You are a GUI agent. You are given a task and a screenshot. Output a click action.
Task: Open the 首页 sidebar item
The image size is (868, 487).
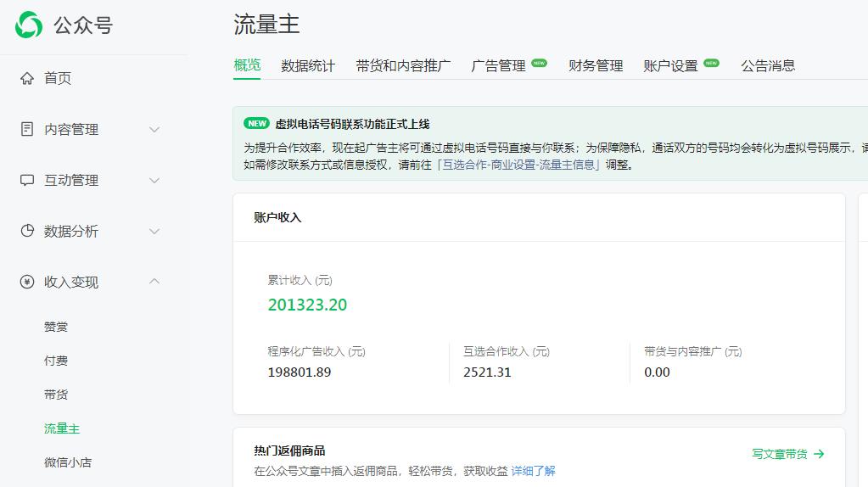(x=58, y=78)
